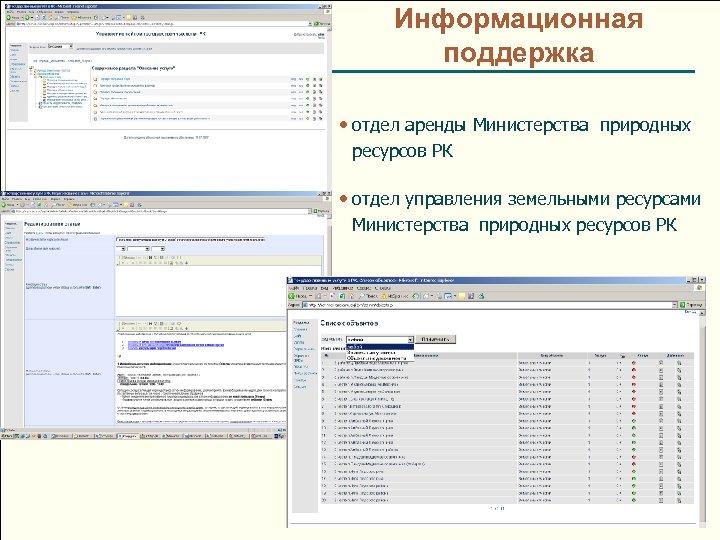The image size is (720, 540).
Task: Click Применить button next to filter dropdown
Action: [435, 339]
